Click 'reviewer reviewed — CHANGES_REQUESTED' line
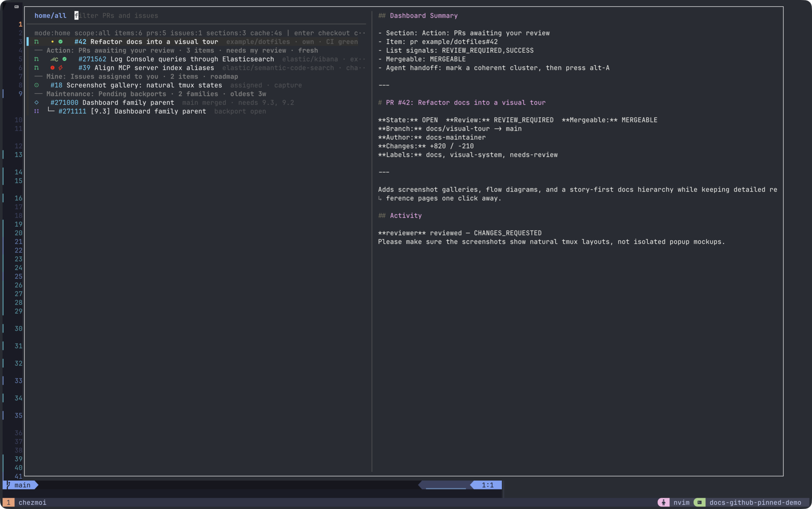 point(460,233)
